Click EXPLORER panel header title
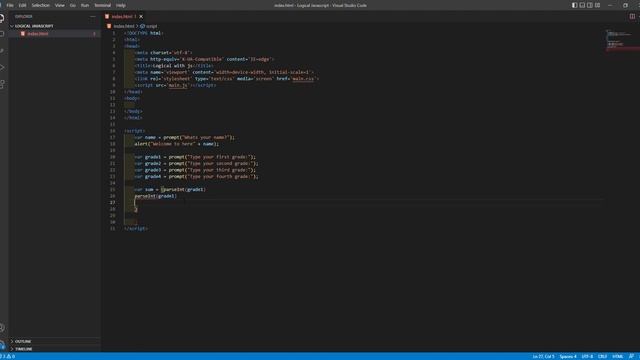 24,16
